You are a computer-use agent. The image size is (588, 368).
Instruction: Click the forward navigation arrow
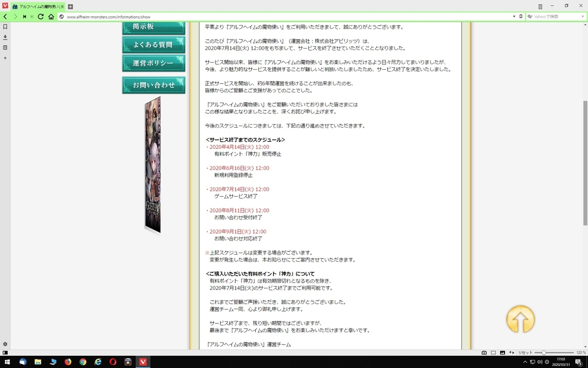point(16,17)
